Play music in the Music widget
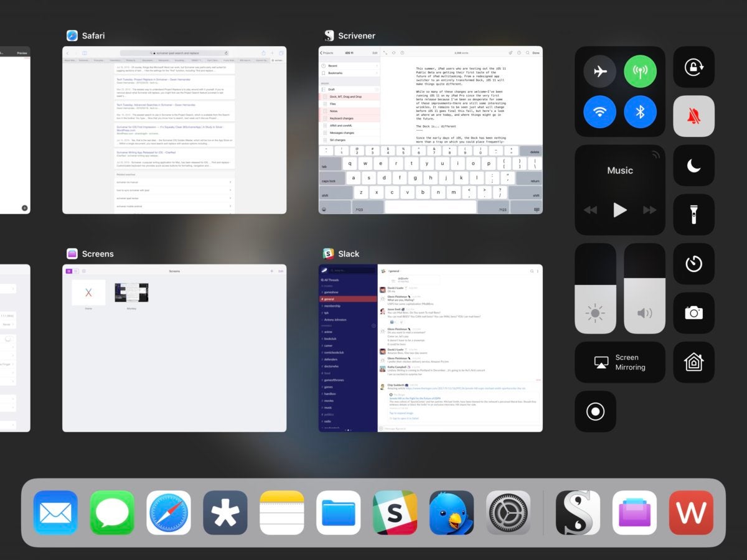Viewport: 747px width, 560px height. point(620,210)
